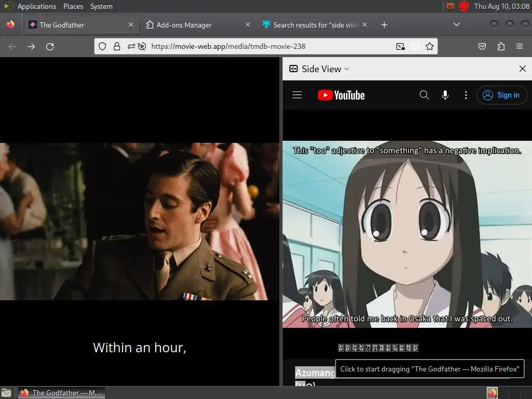Open the Places menu
The height and width of the screenshot is (399, 532).
tap(73, 6)
